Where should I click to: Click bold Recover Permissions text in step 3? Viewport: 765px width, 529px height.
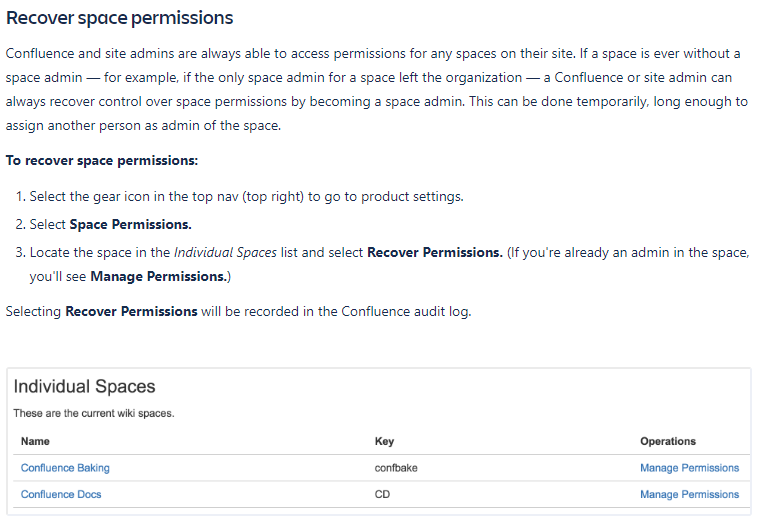pos(435,252)
